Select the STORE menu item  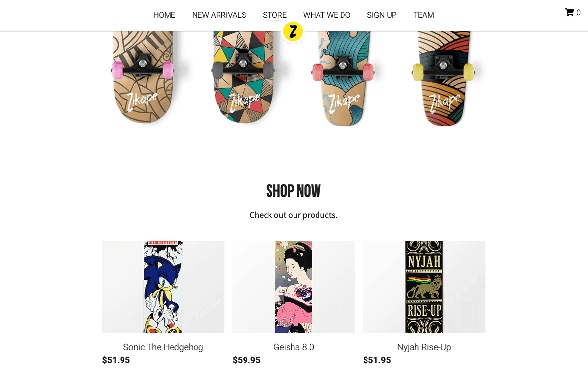[x=274, y=15]
